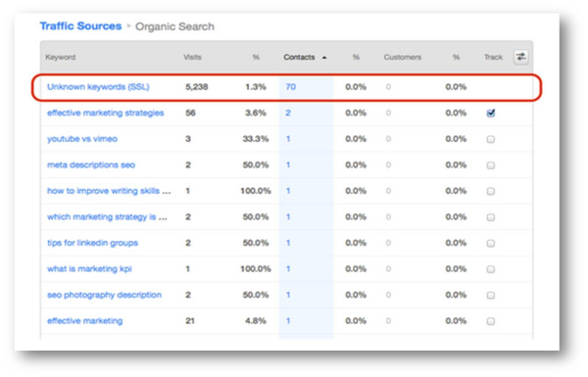
Task: Open youtube vs vimeo keyword
Action: tap(82, 139)
